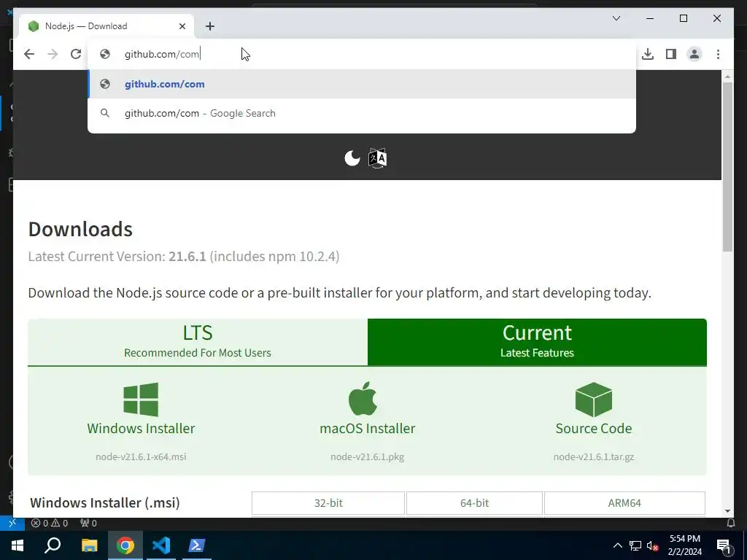Screen dimensions: 747x560
Task: Switch to Visual Studio Code in taskbar
Action: (161, 545)
